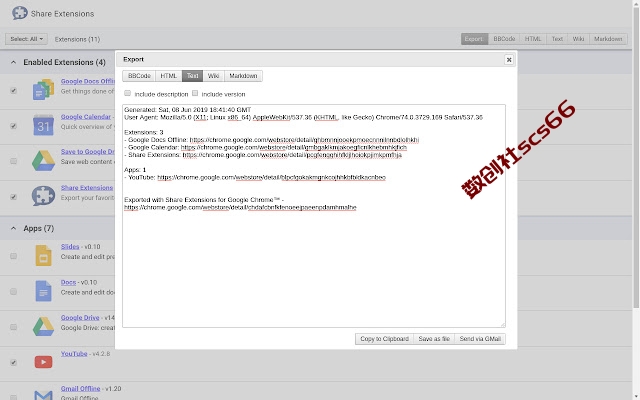This screenshot has height=400, width=640.
Task: Switch to HTML tab in Export dialog
Action: [x=169, y=76]
